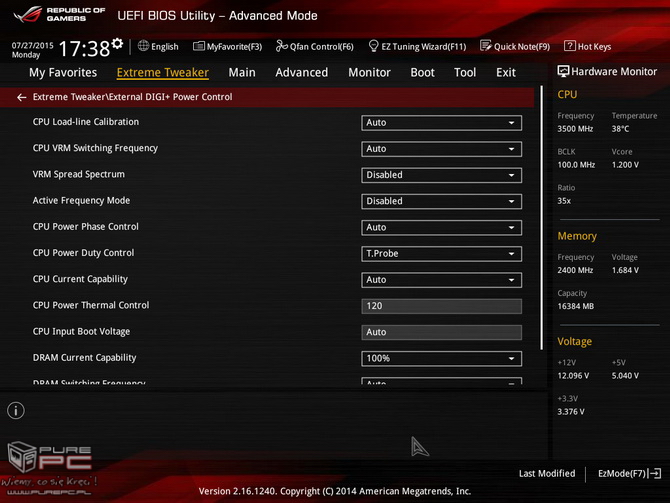Click the 07/27/2015 date text
The image size is (670, 503).
pyautogui.click(x=32, y=45)
